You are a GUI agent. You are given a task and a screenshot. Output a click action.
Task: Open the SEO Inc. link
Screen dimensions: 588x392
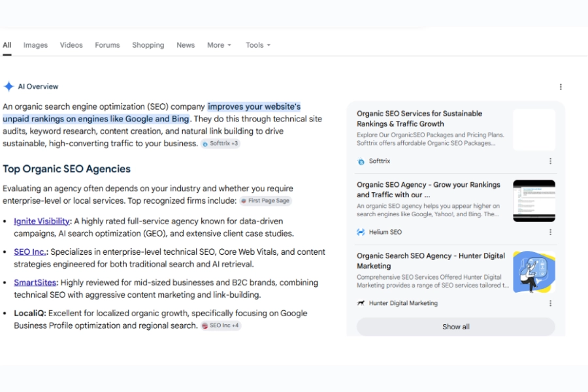pyautogui.click(x=30, y=252)
